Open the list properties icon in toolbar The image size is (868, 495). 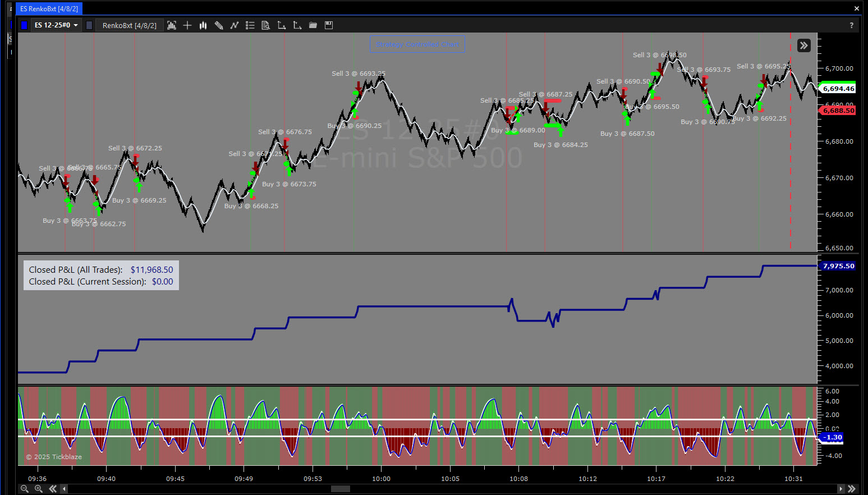coord(250,25)
